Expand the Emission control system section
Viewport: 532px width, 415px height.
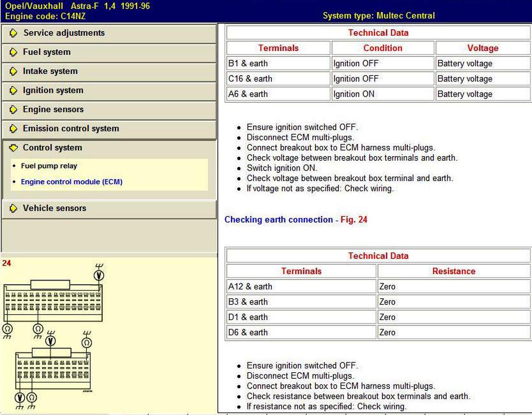tap(109, 129)
